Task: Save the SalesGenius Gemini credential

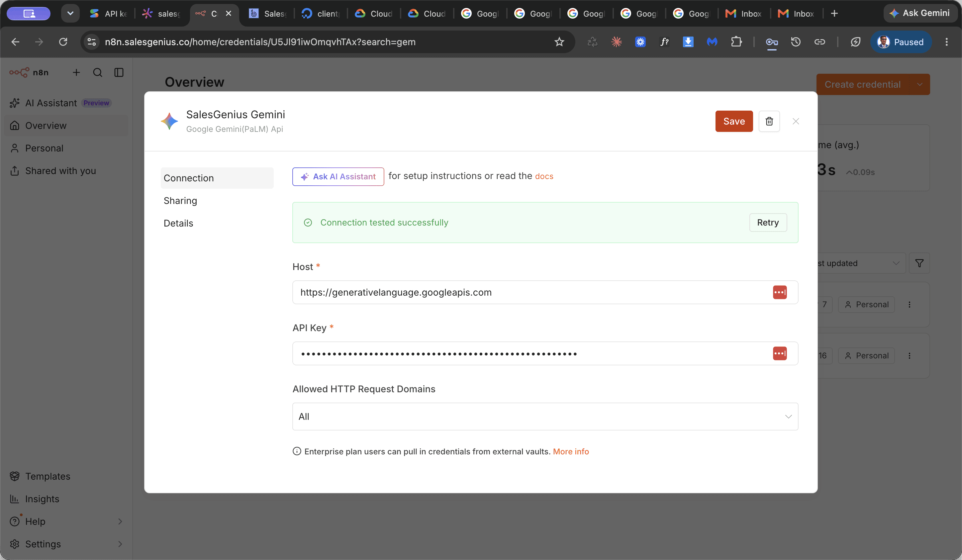Action: pyautogui.click(x=734, y=121)
